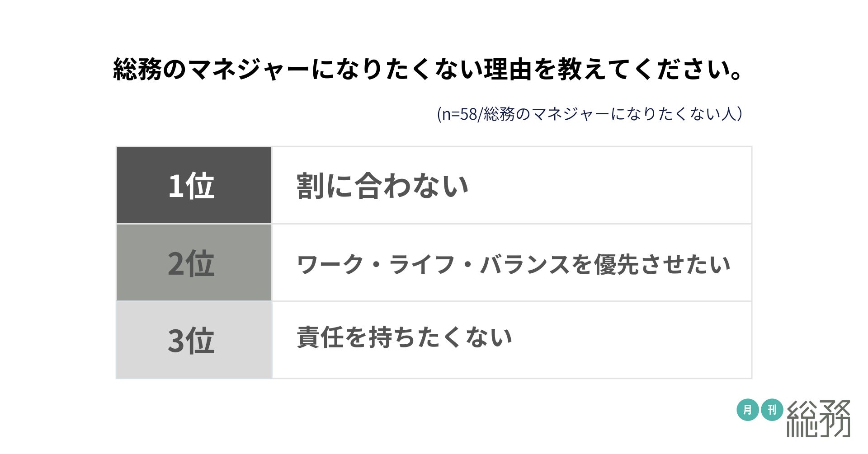Click the gray "総務" logo lettering
868x454 pixels.
819,418
